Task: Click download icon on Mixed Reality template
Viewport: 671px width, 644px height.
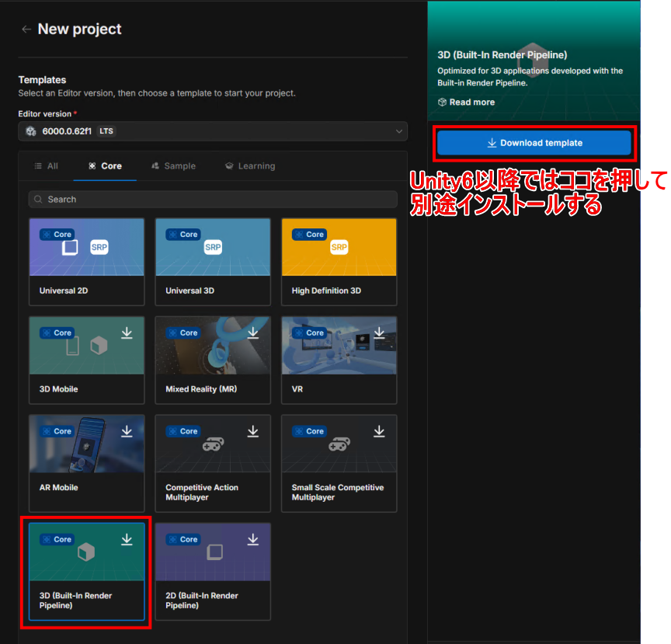Action: [252, 332]
